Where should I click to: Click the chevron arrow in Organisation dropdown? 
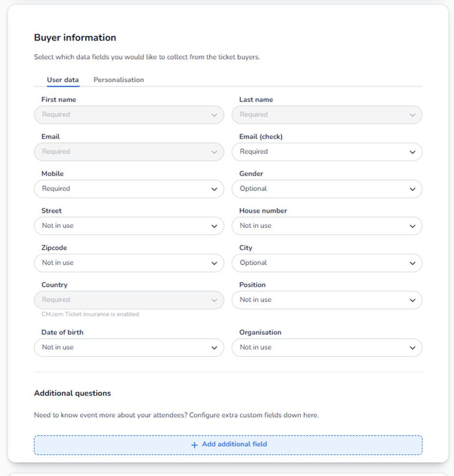(412, 348)
